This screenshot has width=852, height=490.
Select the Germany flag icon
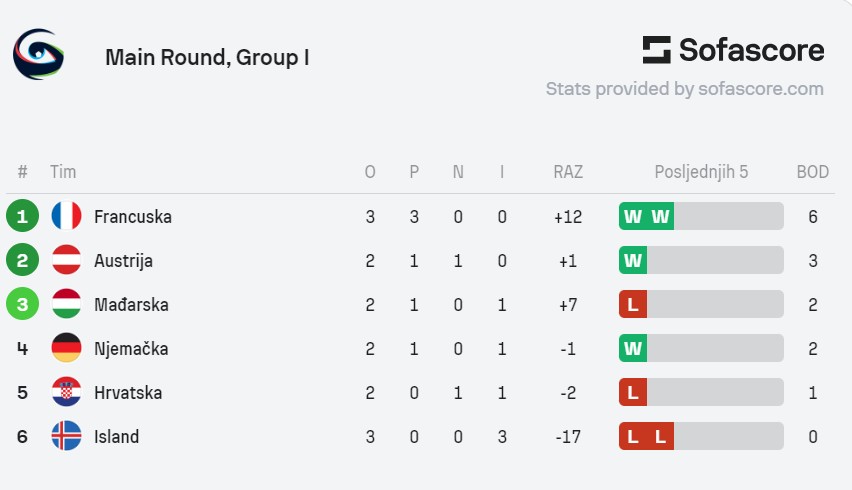click(x=66, y=348)
